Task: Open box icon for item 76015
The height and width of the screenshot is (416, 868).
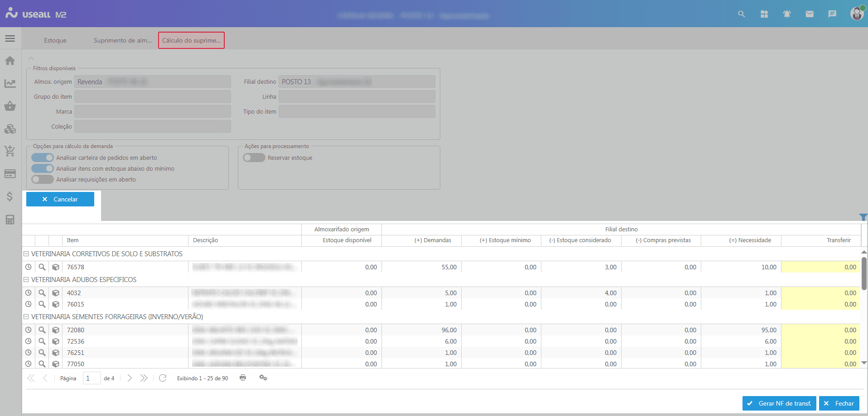Action: pyautogui.click(x=56, y=304)
